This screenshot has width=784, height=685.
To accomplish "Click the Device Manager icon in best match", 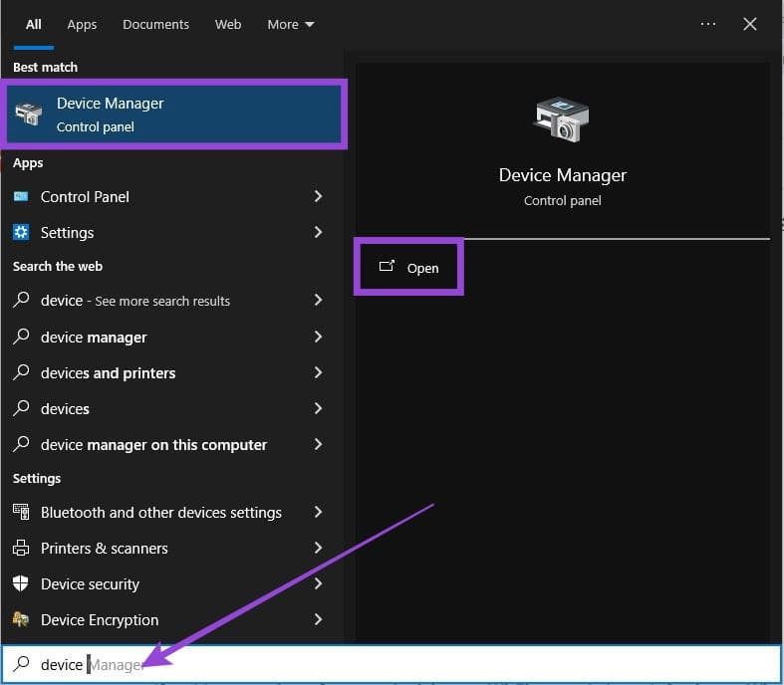I will pos(29,114).
